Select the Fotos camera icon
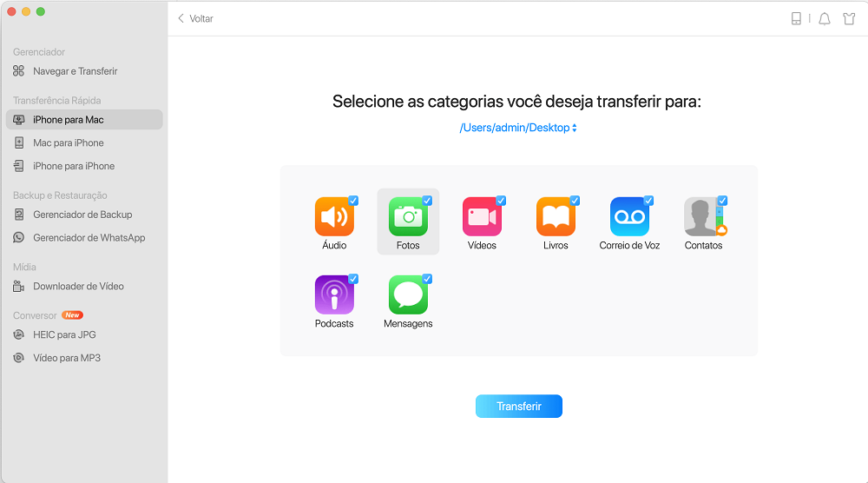The image size is (868, 483). (408, 216)
